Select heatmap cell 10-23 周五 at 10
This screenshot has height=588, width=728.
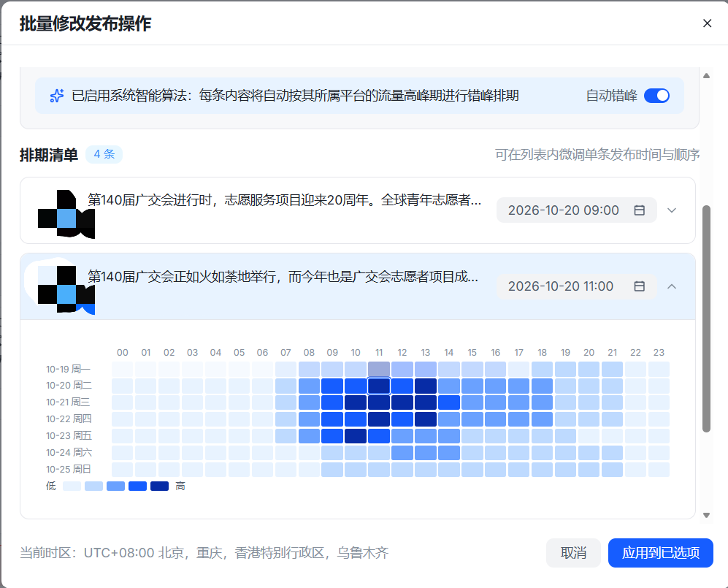pos(356,435)
